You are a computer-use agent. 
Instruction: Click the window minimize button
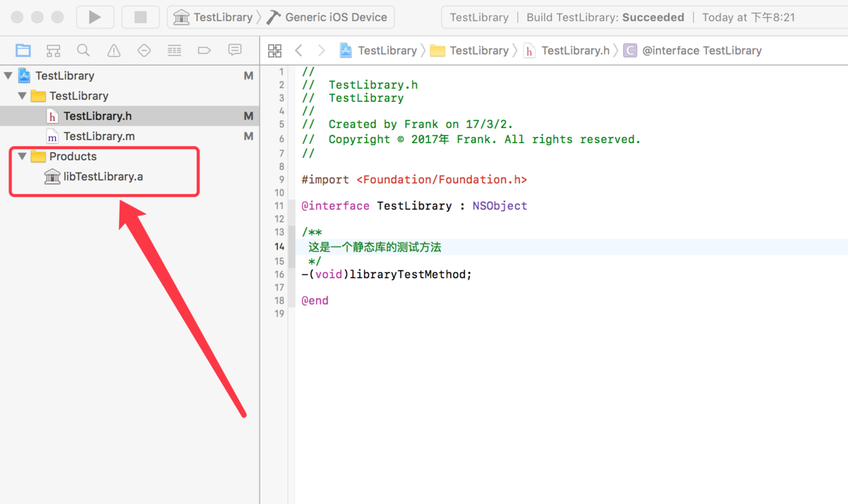pyautogui.click(x=38, y=17)
